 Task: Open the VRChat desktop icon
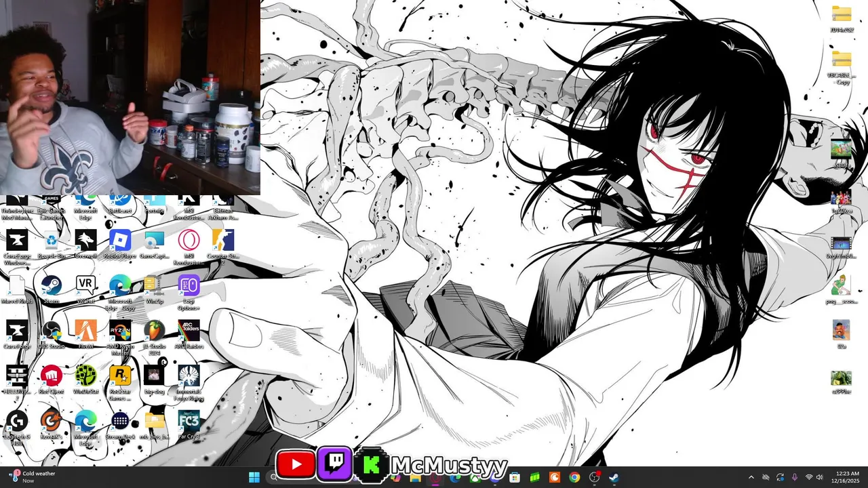(x=85, y=290)
